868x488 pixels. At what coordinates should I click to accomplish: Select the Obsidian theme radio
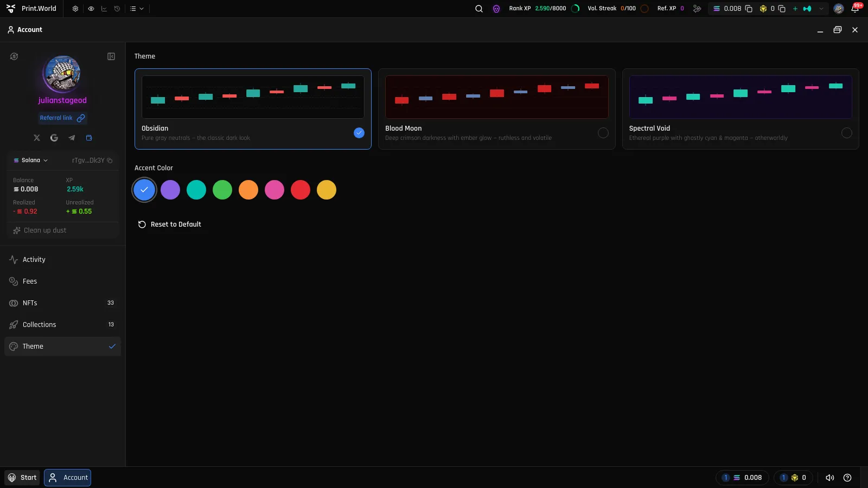coord(359,133)
